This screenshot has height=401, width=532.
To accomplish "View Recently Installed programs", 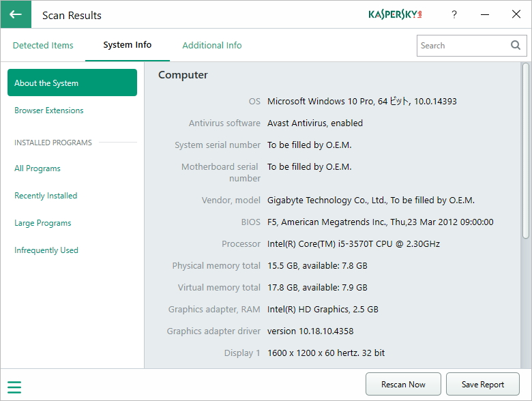I will click(46, 196).
